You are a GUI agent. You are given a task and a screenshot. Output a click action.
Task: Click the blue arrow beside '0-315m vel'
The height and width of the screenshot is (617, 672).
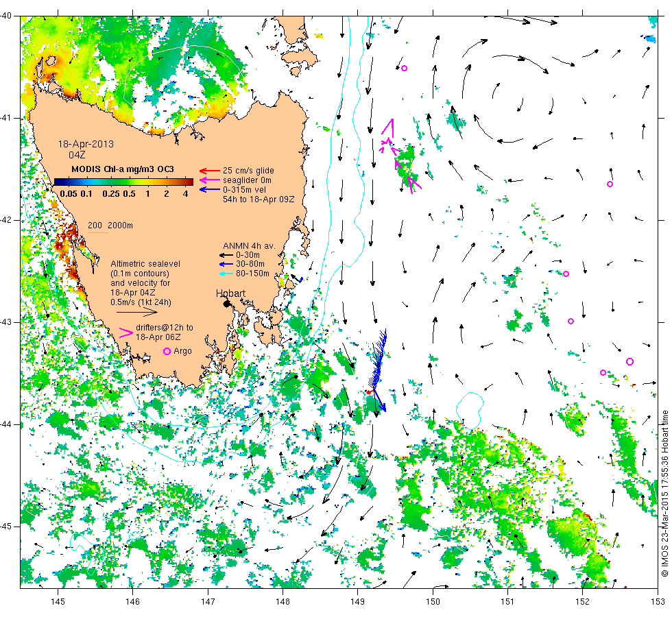(x=210, y=189)
